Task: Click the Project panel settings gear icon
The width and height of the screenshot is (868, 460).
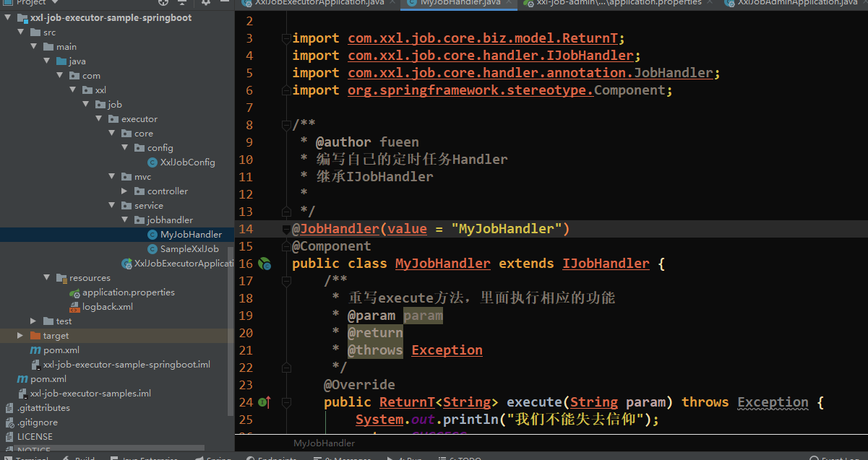Action: [206, 3]
